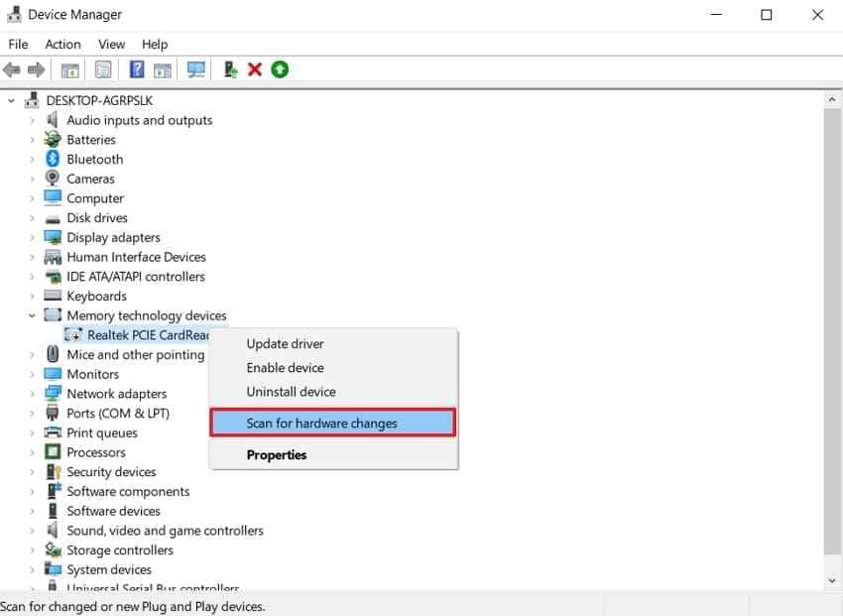
Task: Expand the Sound, video and game controllers arrow
Action: [x=32, y=531]
